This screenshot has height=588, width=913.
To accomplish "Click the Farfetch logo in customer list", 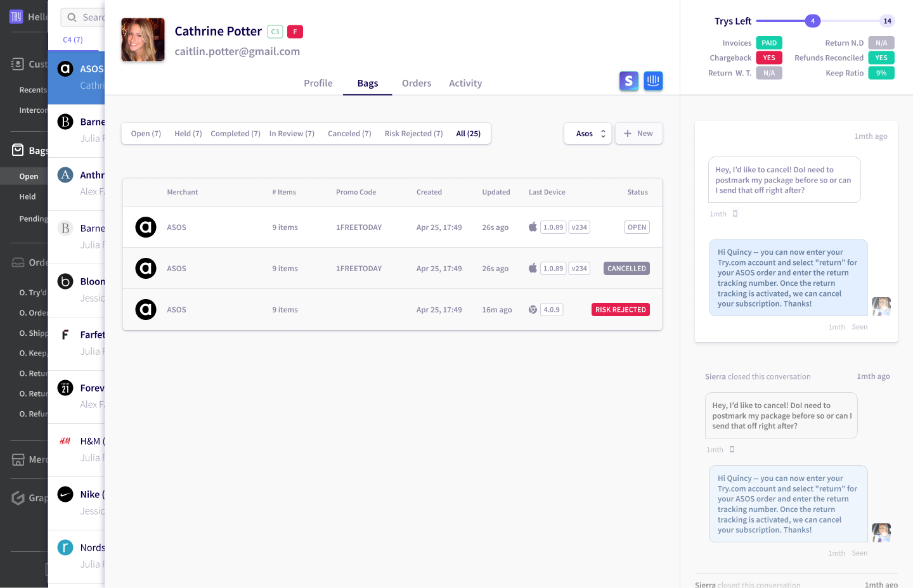I will 65,335.
